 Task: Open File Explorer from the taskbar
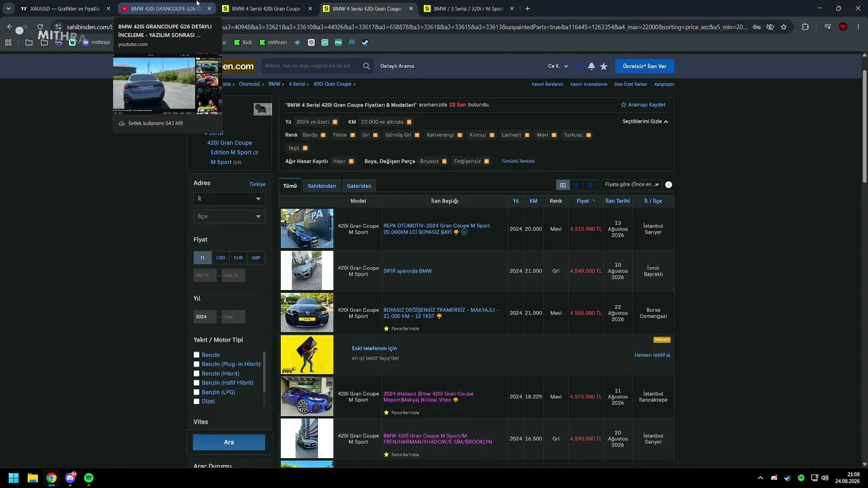pyautogui.click(x=33, y=478)
